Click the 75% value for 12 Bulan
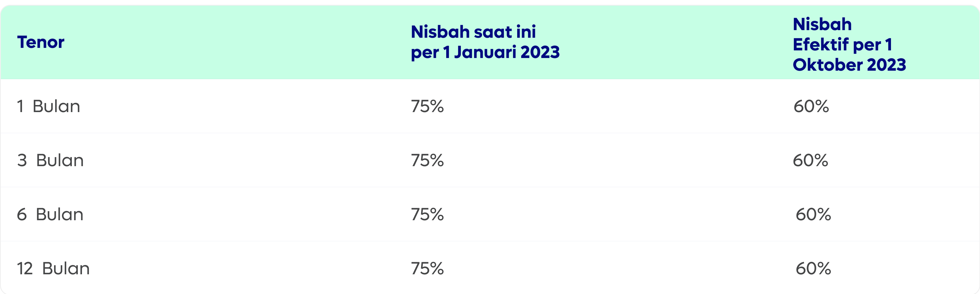This screenshot has width=980, height=294. [x=427, y=268]
